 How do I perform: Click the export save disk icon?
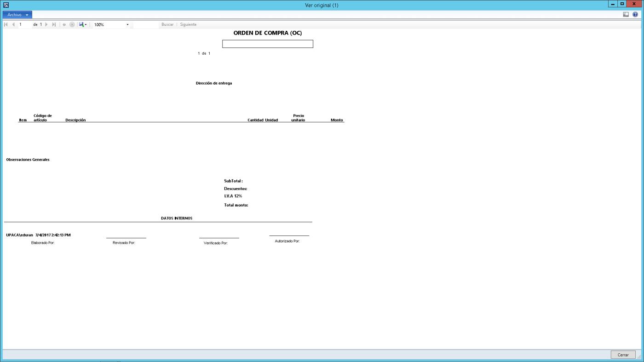coord(81,24)
